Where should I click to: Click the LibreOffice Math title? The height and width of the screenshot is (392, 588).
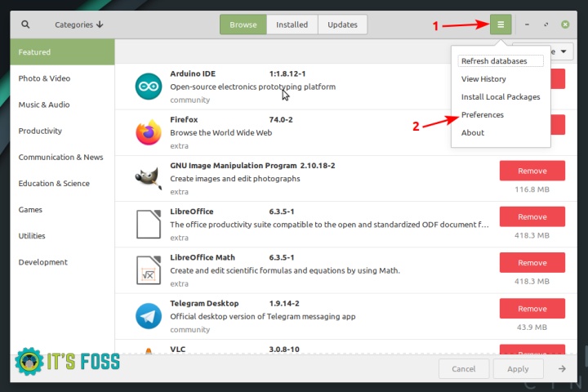pos(203,257)
